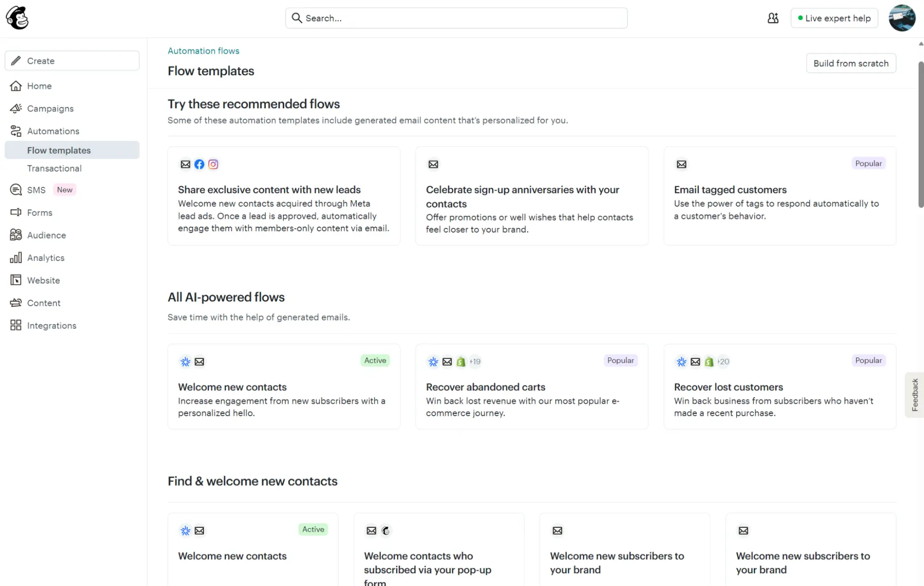Viewport: 924px width, 586px height.
Task: Open the Feedback side tab
Action: (x=914, y=395)
